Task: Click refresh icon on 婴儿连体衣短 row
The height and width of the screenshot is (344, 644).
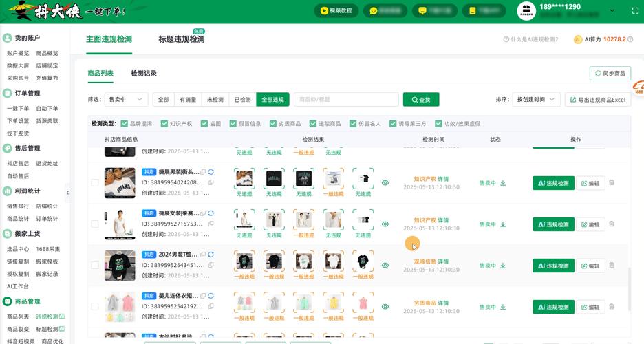Action: [x=211, y=296]
